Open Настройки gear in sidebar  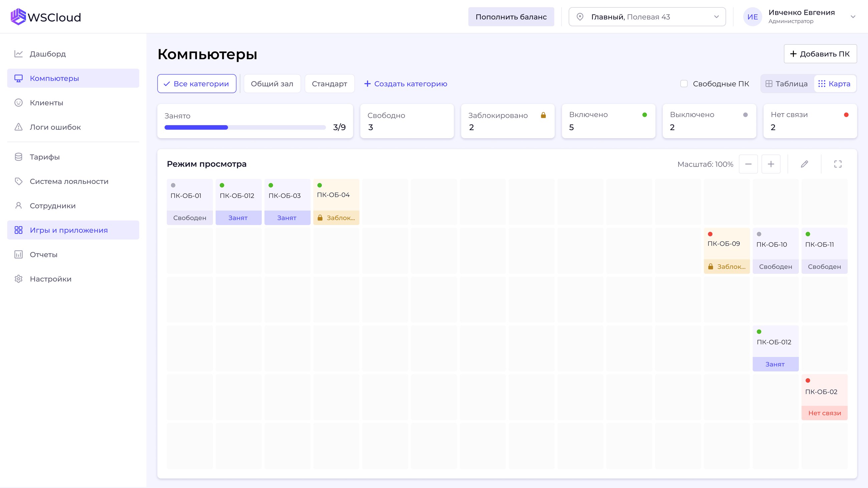[x=19, y=279]
